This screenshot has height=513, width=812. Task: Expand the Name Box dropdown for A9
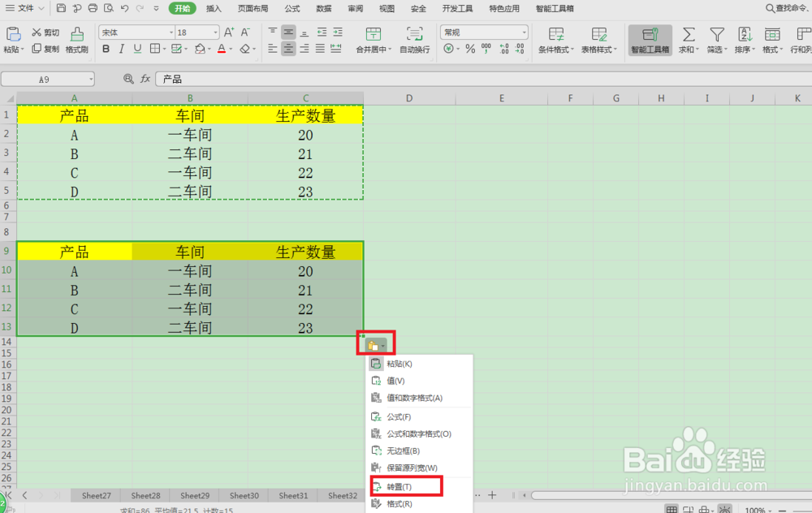point(91,80)
